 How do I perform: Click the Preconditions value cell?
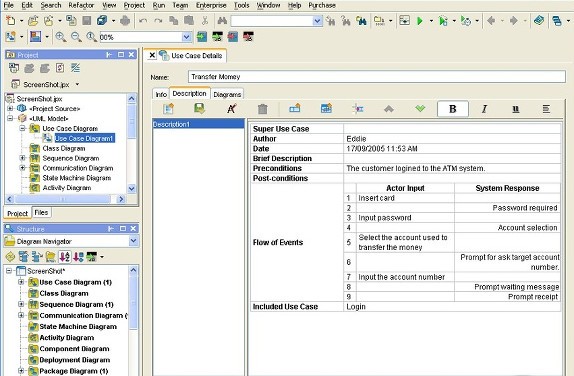[x=452, y=168]
